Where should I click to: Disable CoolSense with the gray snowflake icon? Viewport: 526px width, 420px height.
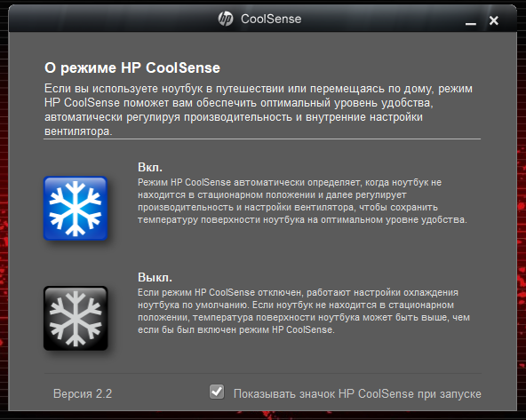pos(76,318)
